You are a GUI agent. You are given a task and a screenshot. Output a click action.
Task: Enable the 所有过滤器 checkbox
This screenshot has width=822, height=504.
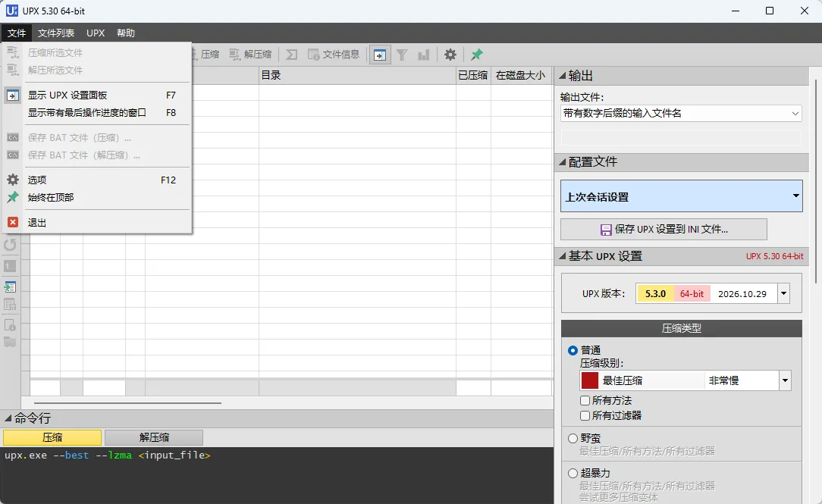[585, 416]
